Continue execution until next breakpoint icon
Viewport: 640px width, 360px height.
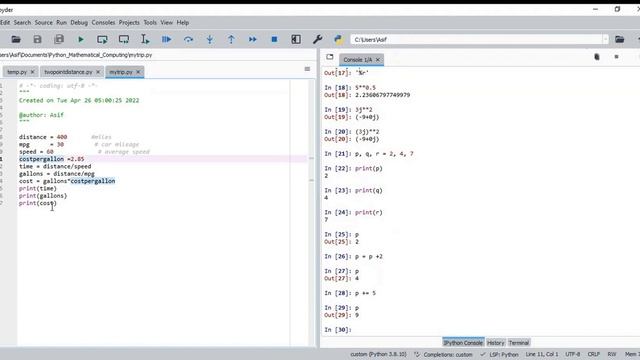[x=253, y=40]
